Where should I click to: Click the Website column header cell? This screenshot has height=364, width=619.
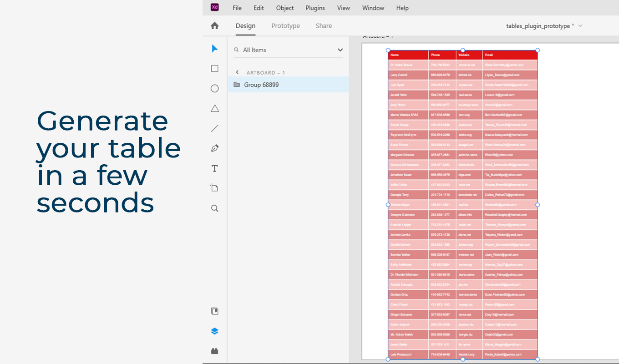pos(469,55)
